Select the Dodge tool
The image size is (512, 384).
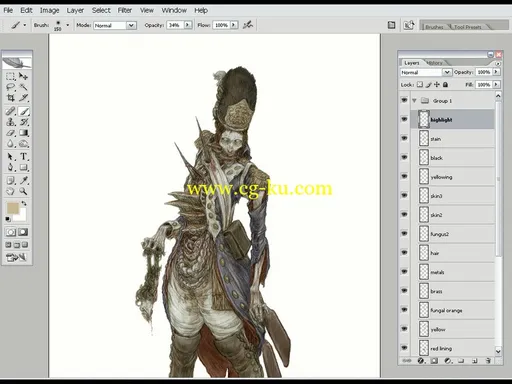coord(23,144)
